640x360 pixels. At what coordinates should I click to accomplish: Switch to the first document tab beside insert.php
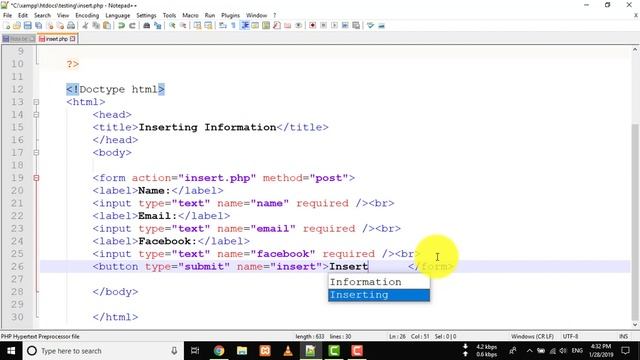click(x=19, y=39)
